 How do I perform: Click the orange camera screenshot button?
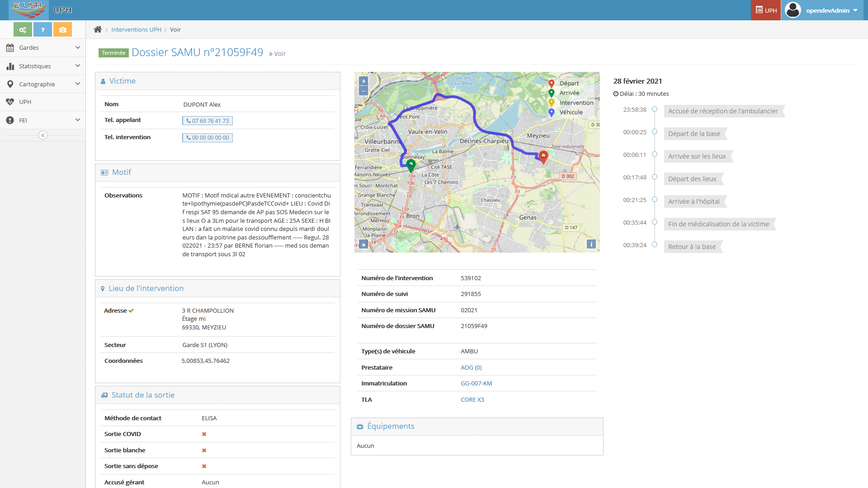point(62,30)
